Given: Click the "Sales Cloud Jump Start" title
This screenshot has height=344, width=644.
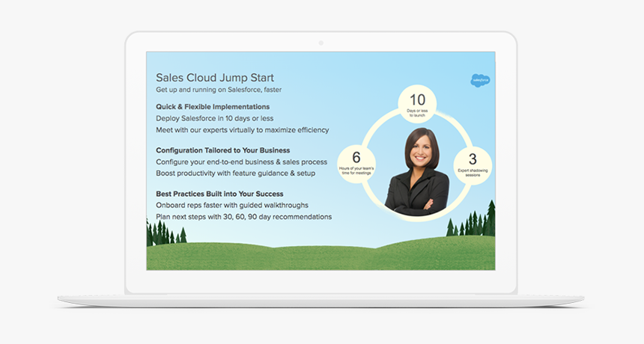Looking at the screenshot, I should [215, 78].
